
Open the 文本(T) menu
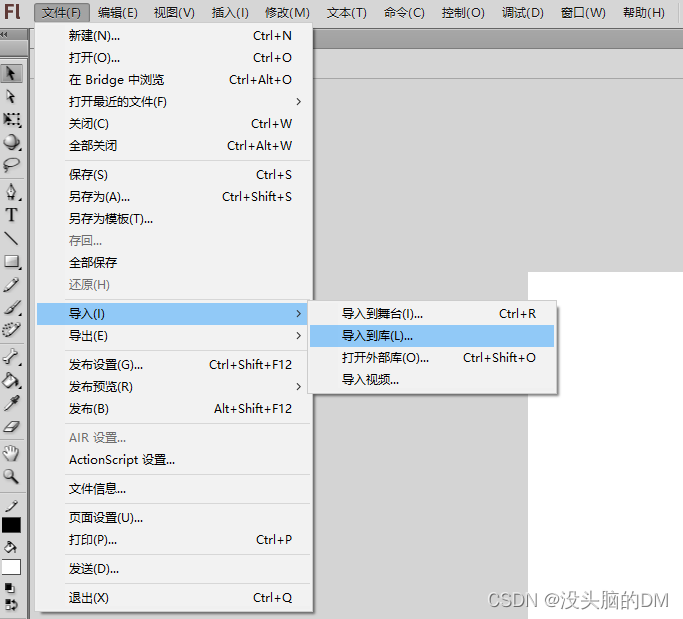(x=347, y=13)
